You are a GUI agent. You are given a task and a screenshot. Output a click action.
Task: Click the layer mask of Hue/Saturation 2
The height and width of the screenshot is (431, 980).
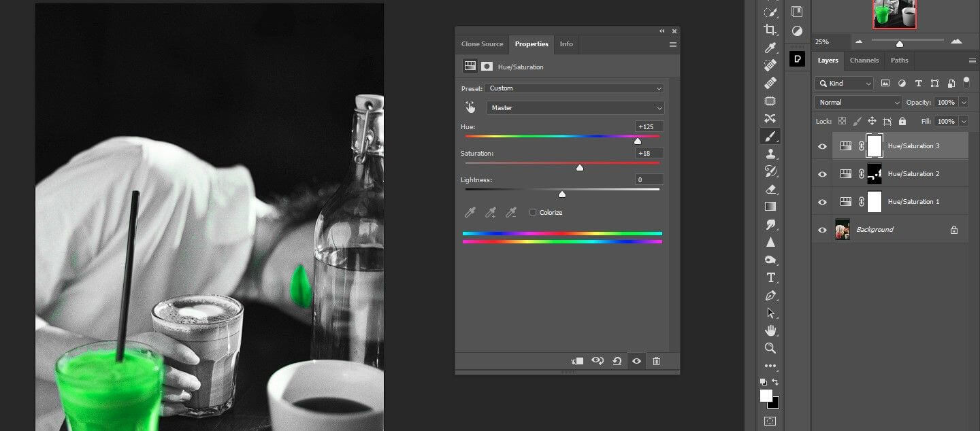pos(875,173)
